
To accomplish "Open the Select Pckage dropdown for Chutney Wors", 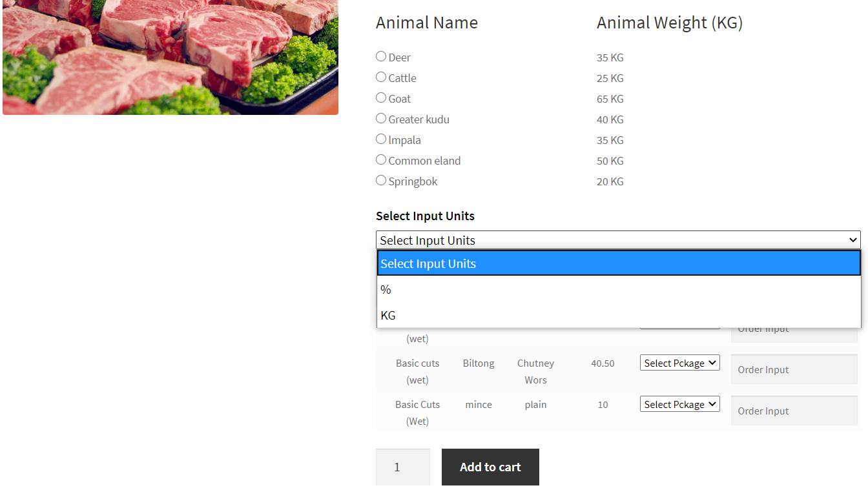I will 679,362.
